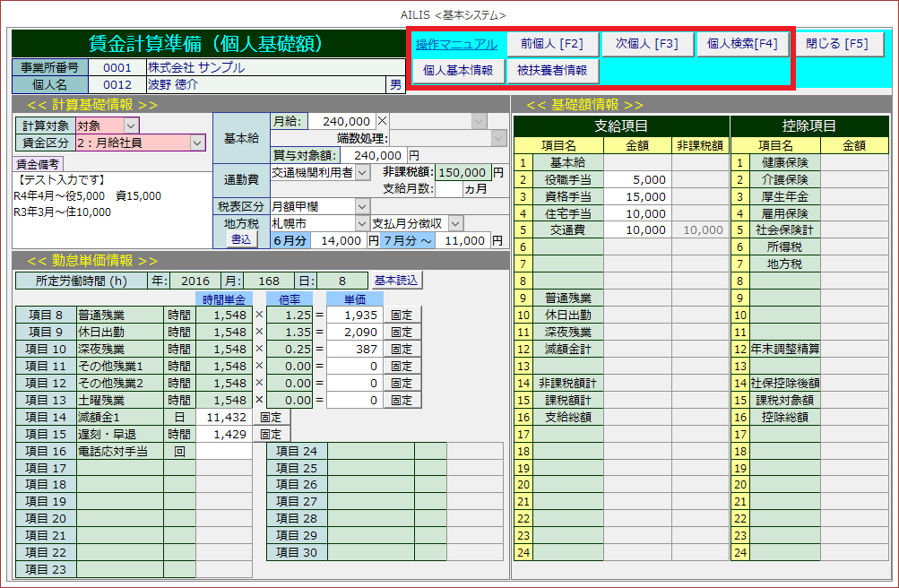Click the 次個人 [F3] button

(x=646, y=44)
